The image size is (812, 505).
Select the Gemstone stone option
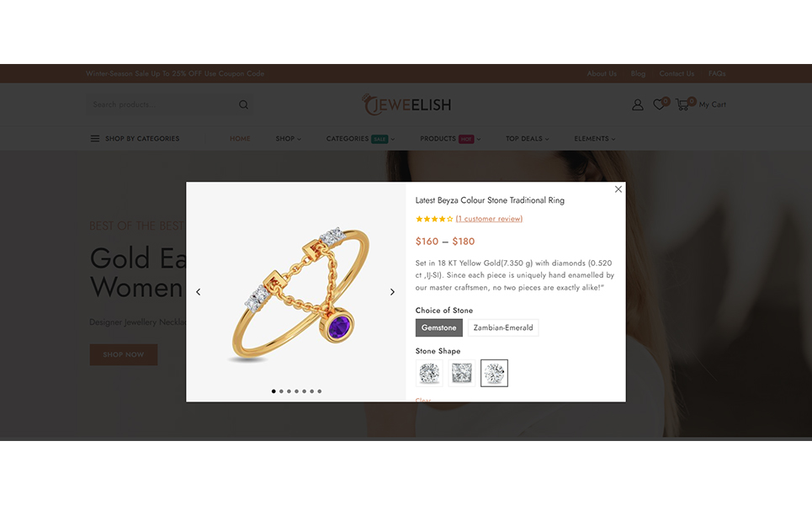tap(438, 328)
